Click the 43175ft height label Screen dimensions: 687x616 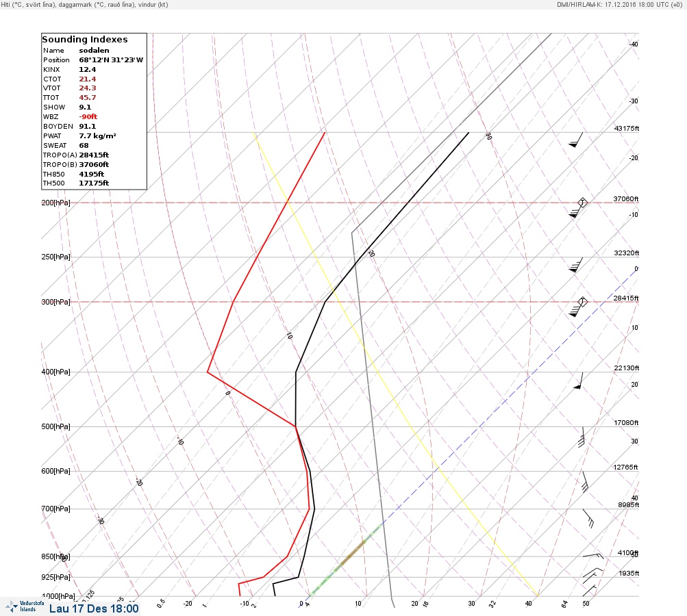(x=627, y=128)
